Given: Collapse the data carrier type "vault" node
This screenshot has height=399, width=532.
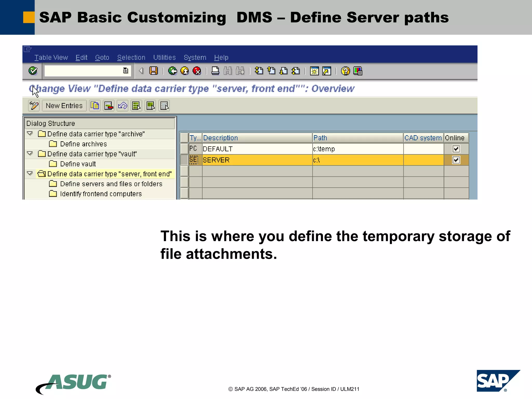Looking at the screenshot, I should pyautogui.click(x=30, y=154).
